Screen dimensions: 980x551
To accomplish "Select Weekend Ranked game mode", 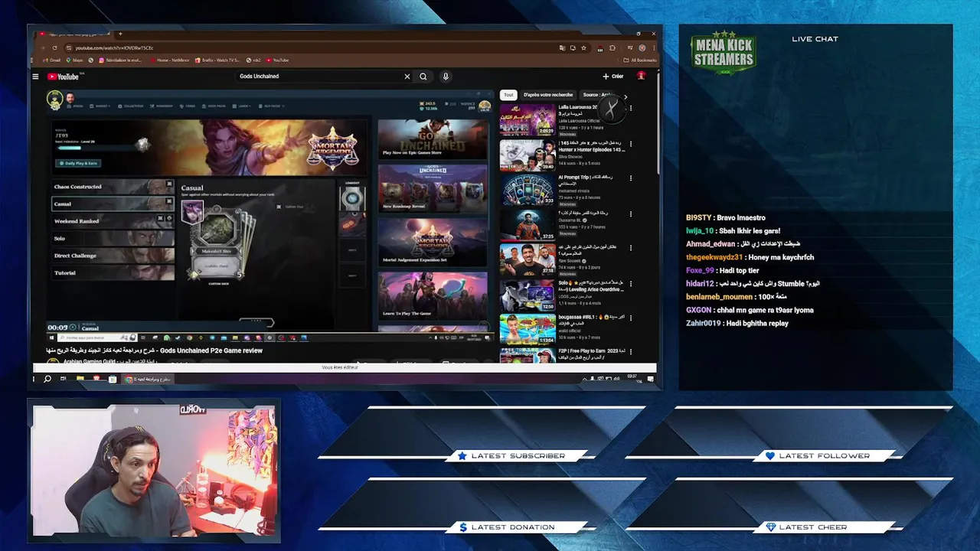I will pyautogui.click(x=113, y=221).
